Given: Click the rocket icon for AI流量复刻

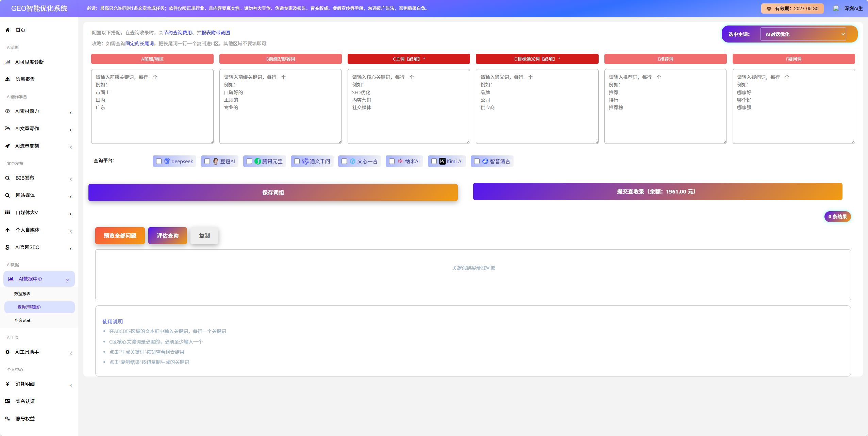Looking at the screenshot, I should 7,146.
